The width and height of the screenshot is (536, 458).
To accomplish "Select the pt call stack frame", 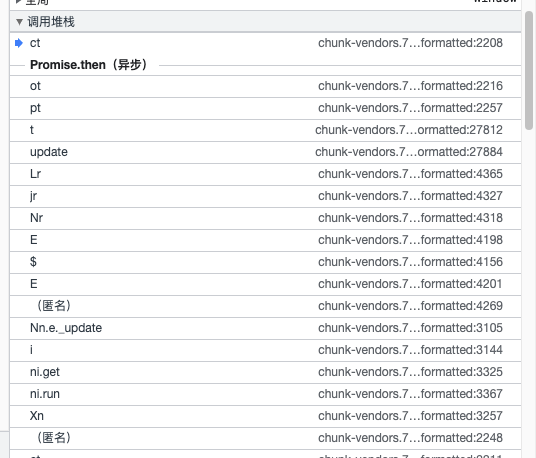I will pyautogui.click(x=265, y=108).
